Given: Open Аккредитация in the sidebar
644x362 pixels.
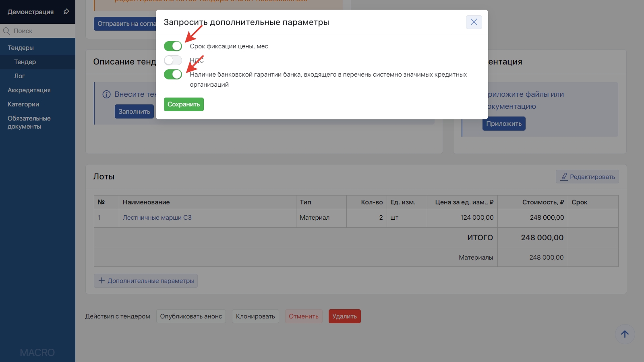Looking at the screenshot, I should click(29, 90).
